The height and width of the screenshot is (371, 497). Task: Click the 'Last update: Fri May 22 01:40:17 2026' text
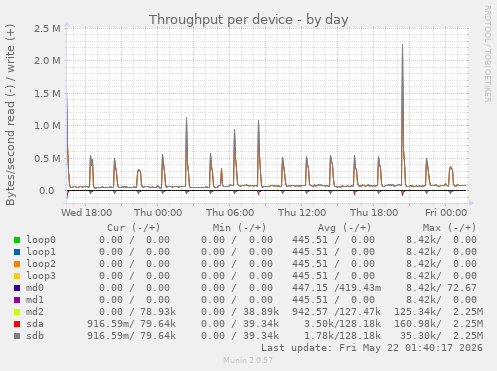coord(372,348)
